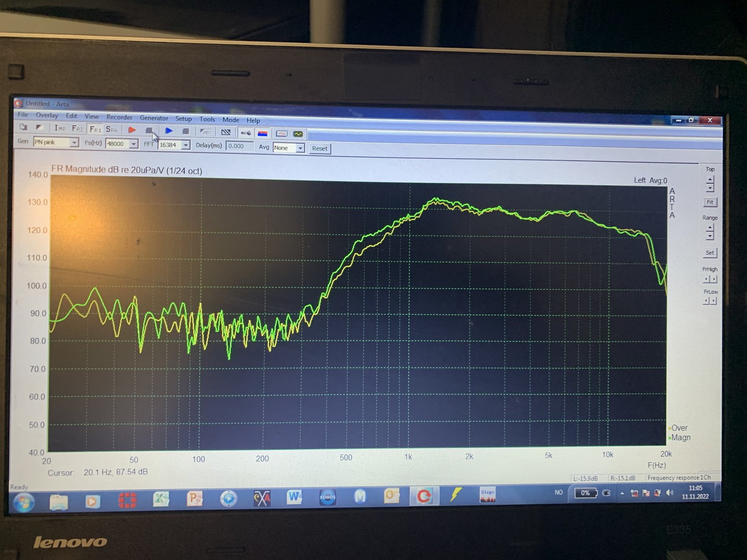Open File Explorer from the taskbar

point(59,501)
